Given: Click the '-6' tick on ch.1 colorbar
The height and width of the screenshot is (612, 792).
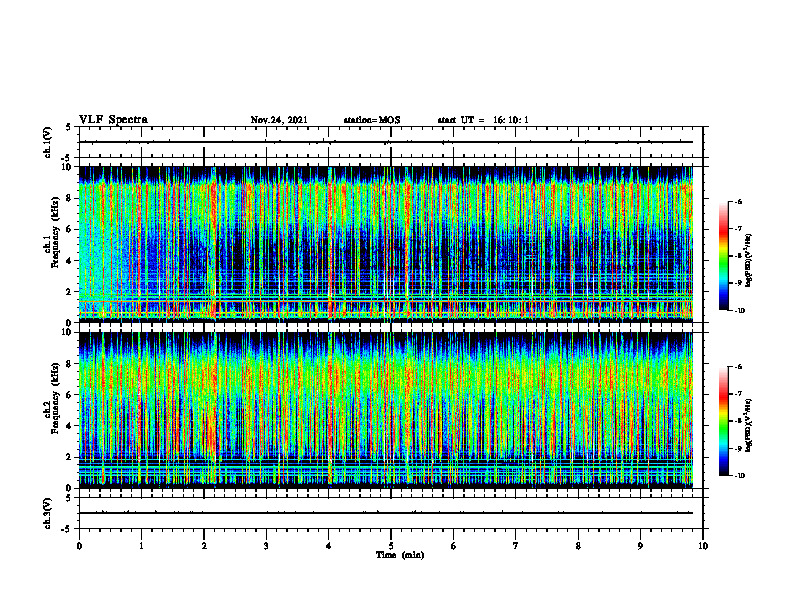Looking at the screenshot, I should click(x=739, y=202).
